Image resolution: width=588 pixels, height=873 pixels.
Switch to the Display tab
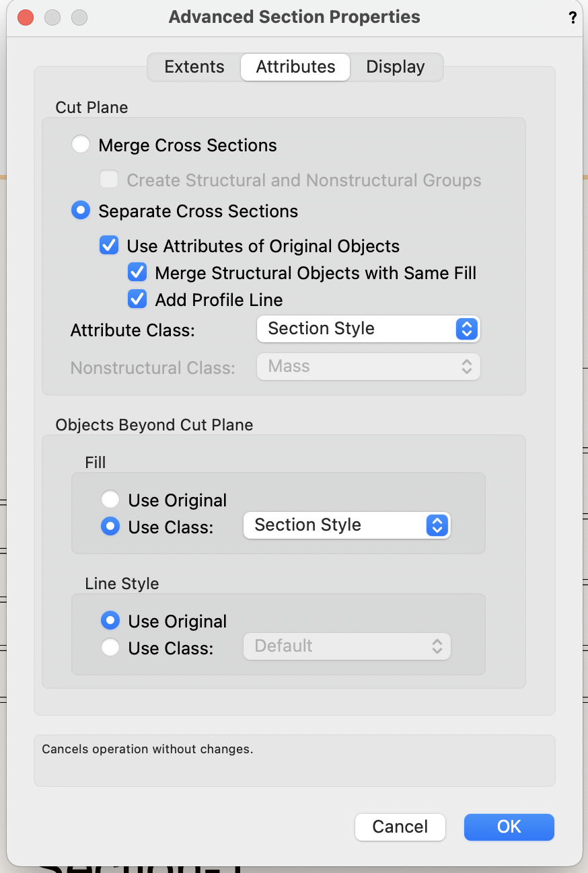point(395,67)
